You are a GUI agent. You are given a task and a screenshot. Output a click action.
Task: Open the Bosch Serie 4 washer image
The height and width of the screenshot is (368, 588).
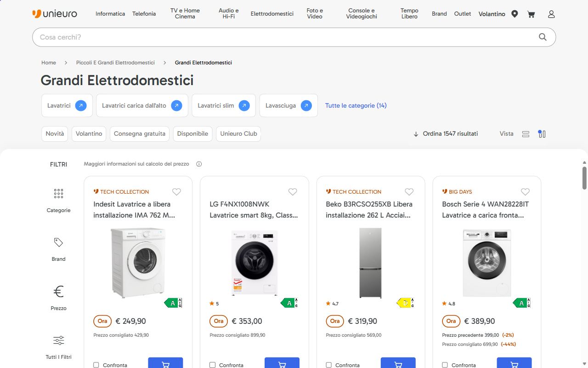pos(486,263)
